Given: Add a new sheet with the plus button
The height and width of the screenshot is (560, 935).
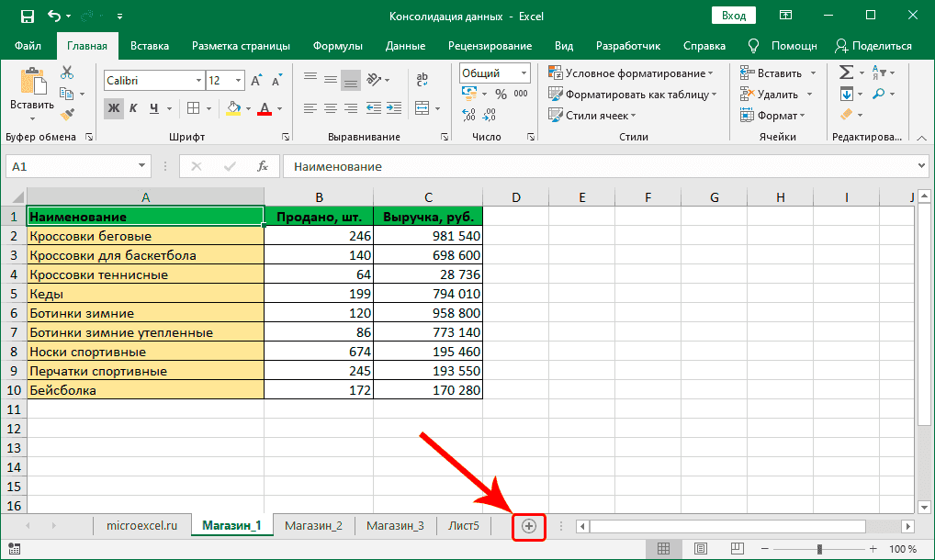Looking at the screenshot, I should [x=529, y=526].
